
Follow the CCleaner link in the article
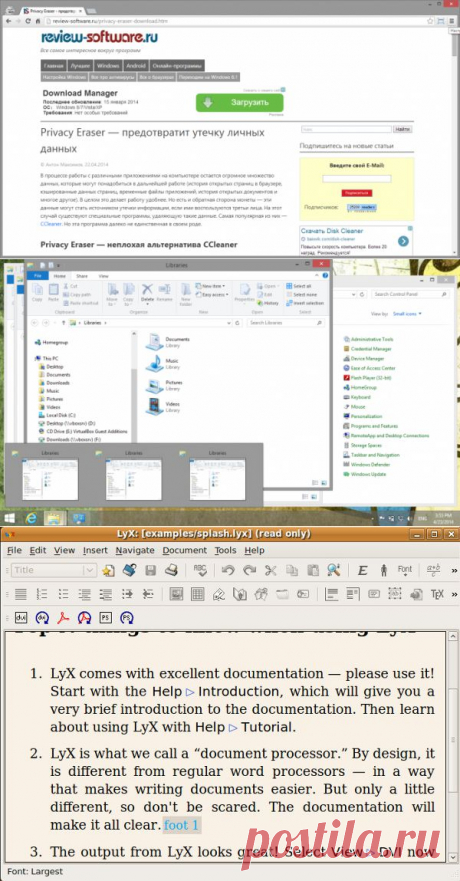tap(51, 224)
